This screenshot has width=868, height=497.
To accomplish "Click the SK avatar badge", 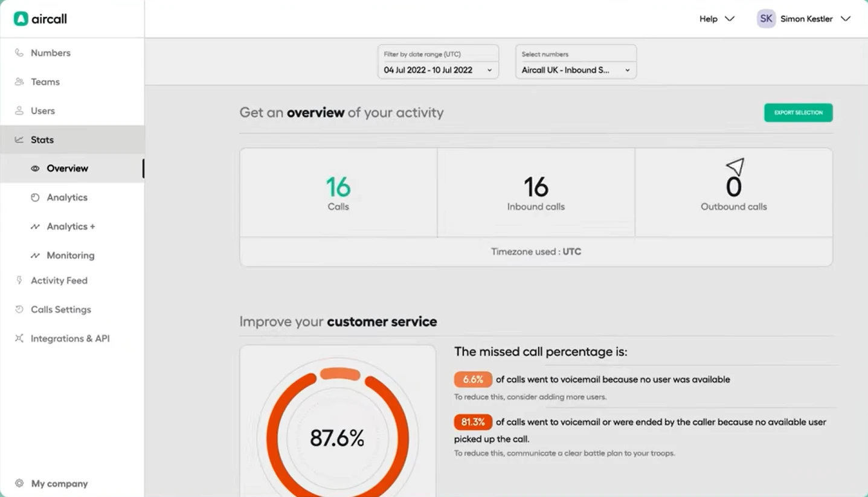I will pos(765,19).
